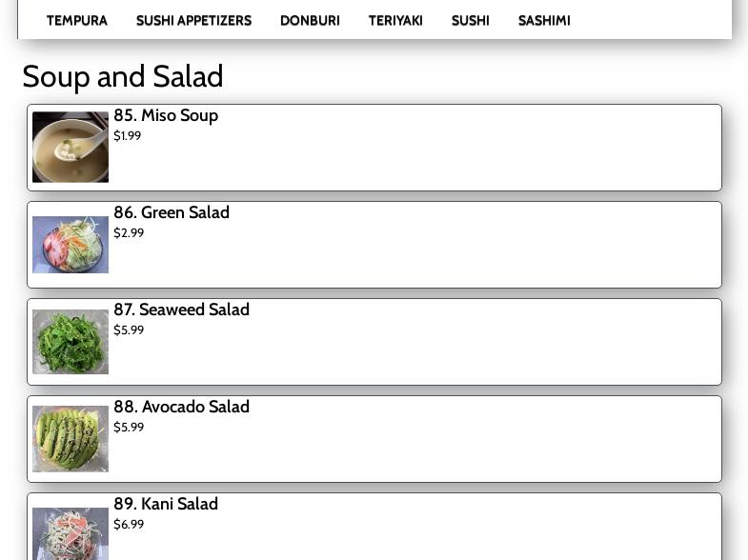
Task: Click the Green Salad thumbnail image
Action: (x=71, y=245)
